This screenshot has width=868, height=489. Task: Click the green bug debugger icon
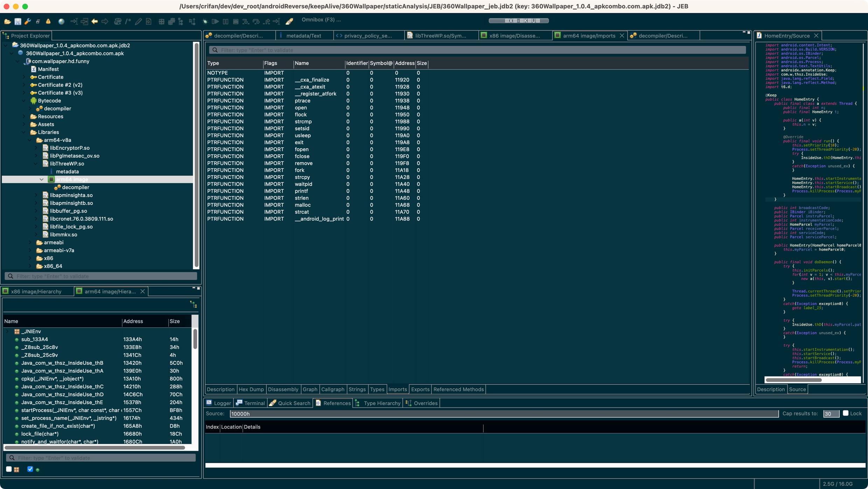pyautogui.click(x=205, y=22)
